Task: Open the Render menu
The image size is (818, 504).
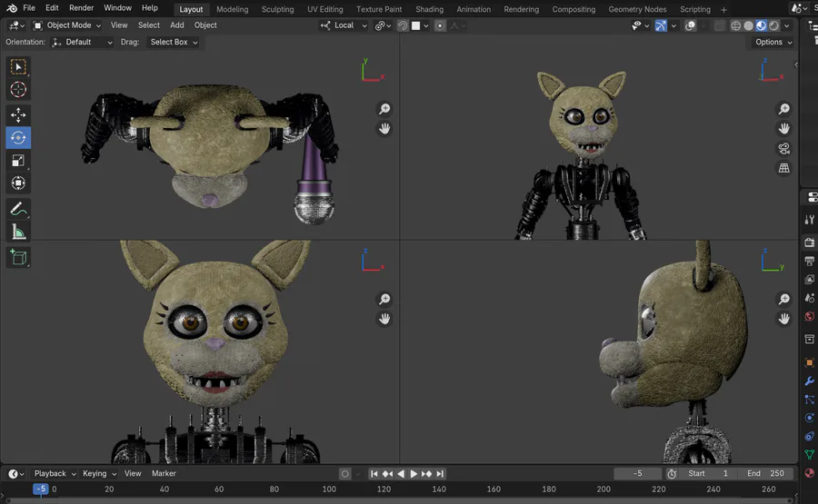Action: [x=82, y=8]
